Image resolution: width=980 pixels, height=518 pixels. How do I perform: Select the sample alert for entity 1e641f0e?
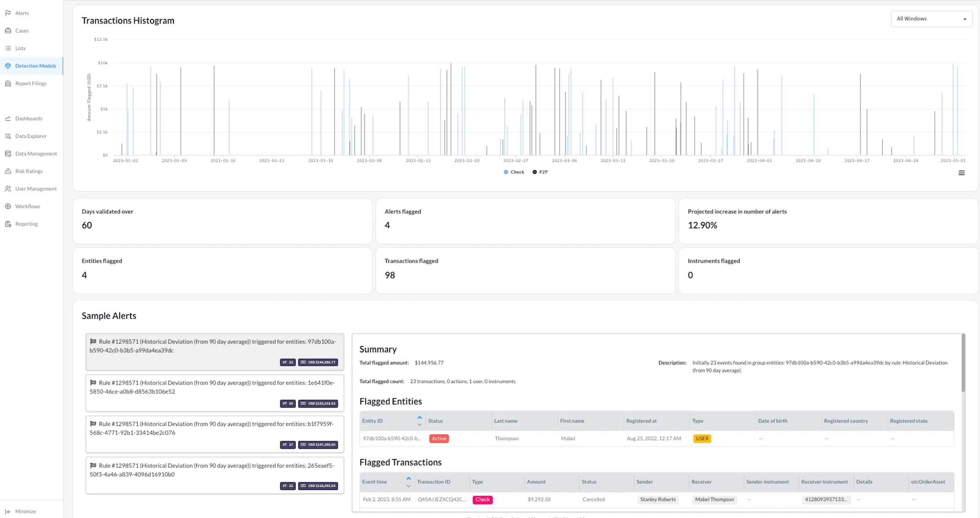coord(214,393)
